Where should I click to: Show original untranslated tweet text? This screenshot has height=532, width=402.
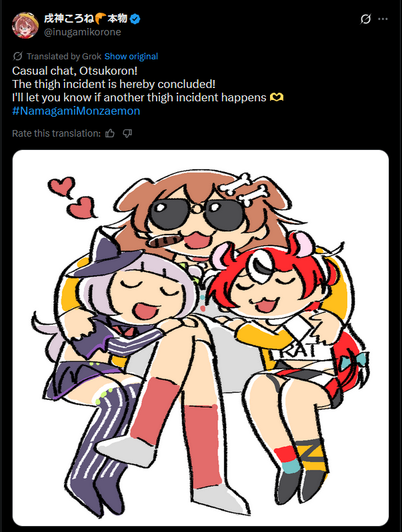pos(131,56)
